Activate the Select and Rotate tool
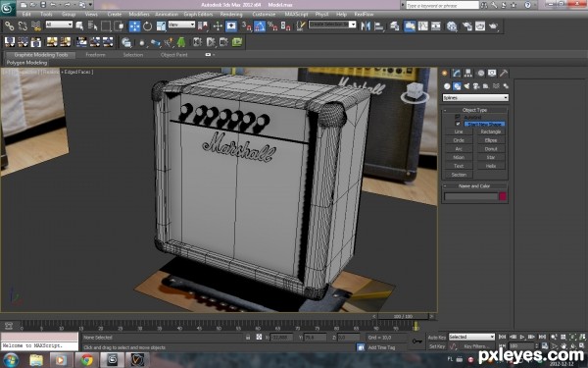This screenshot has height=368, width=588. 148,26
